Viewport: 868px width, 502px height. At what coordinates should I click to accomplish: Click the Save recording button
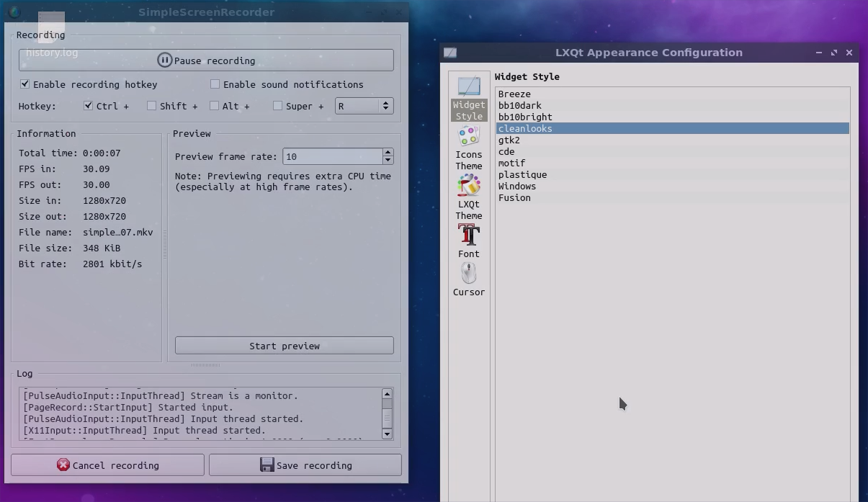point(305,465)
